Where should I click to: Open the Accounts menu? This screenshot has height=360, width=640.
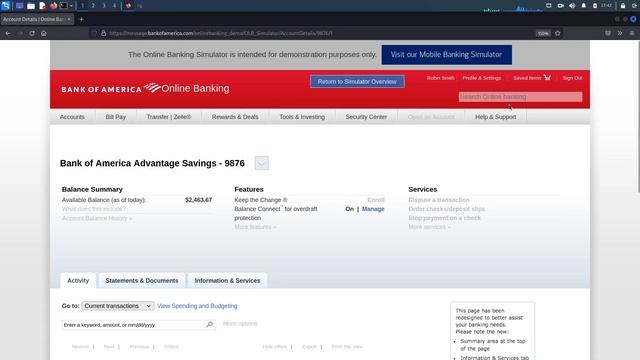(x=72, y=117)
